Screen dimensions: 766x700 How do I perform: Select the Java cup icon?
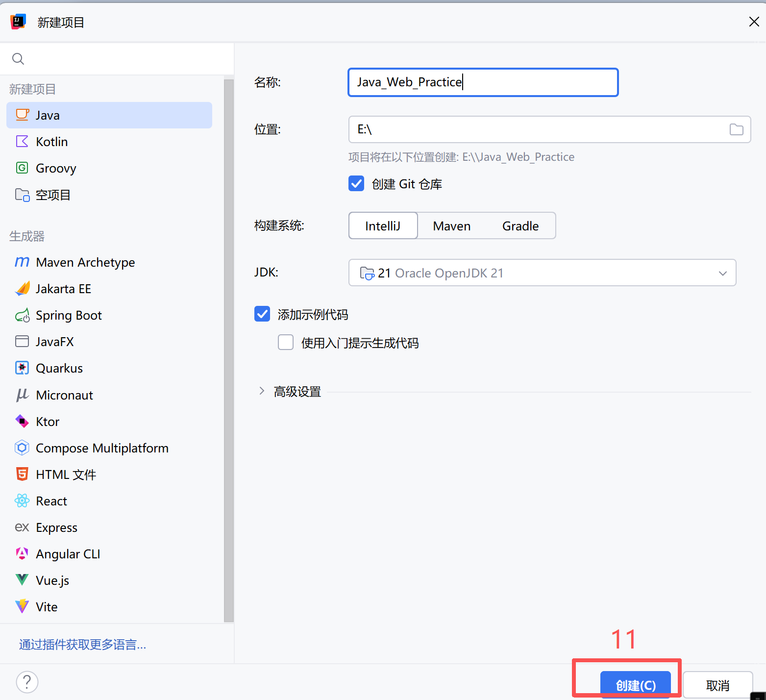(x=22, y=115)
